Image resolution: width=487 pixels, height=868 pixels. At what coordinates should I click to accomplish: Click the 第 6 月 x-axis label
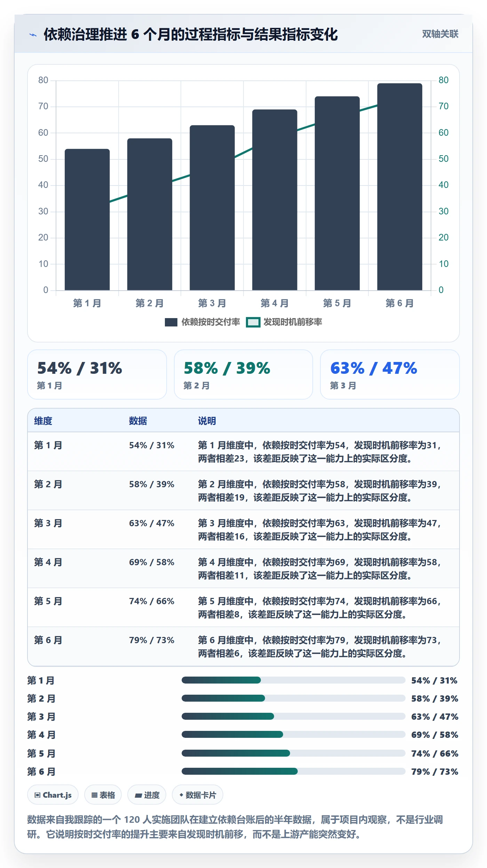400,303
